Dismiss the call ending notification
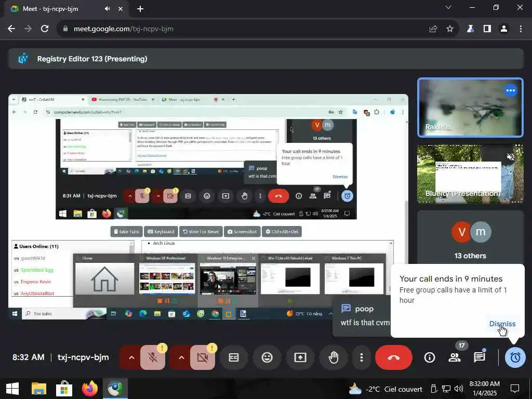Image resolution: width=532 pixels, height=399 pixels. pos(502,324)
